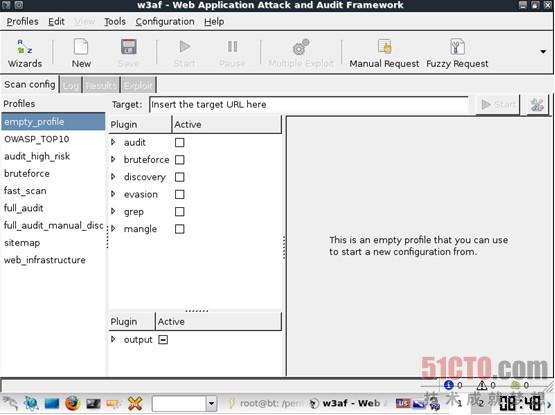Open the Wizards toolbar icon

(25, 53)
